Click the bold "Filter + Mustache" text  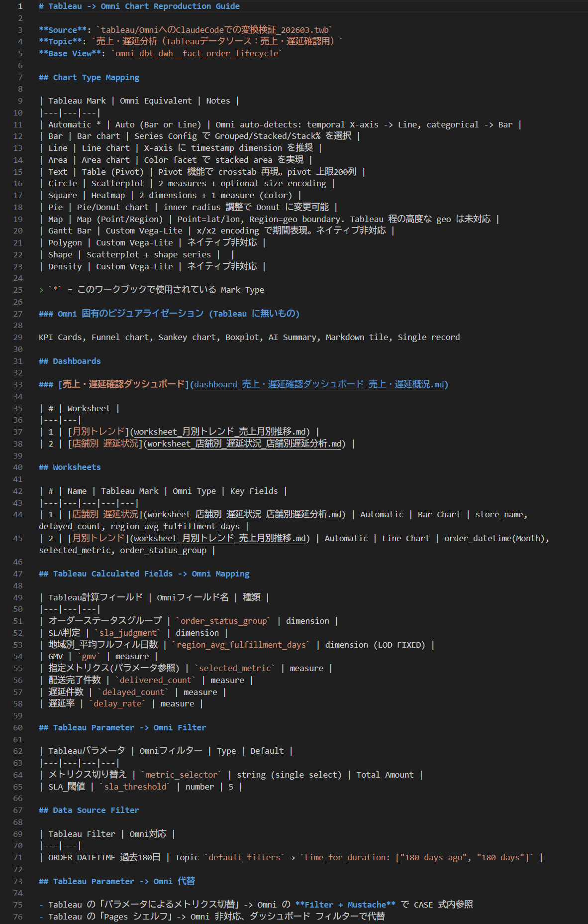coord(345,905)
